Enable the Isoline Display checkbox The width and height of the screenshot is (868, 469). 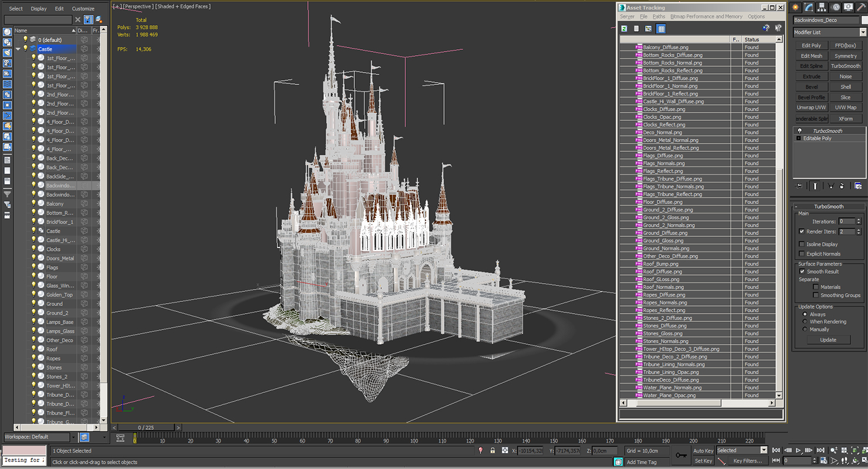click(x=802, y=244)
